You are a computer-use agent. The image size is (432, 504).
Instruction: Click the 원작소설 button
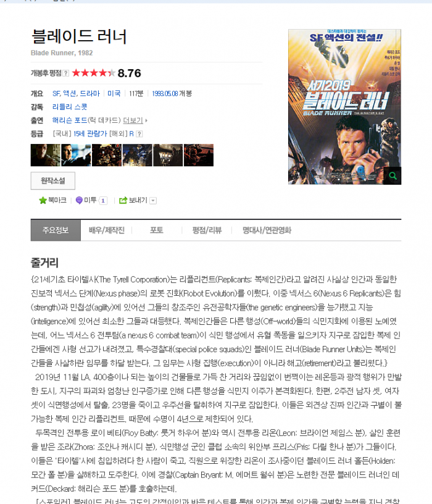coord(53,180)
